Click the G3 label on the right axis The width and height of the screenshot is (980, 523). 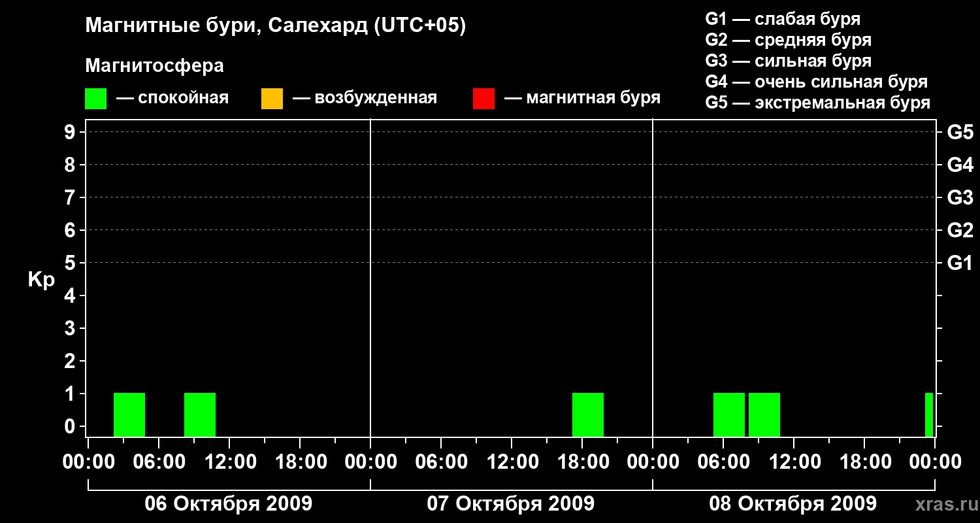[x=960, y=197]
